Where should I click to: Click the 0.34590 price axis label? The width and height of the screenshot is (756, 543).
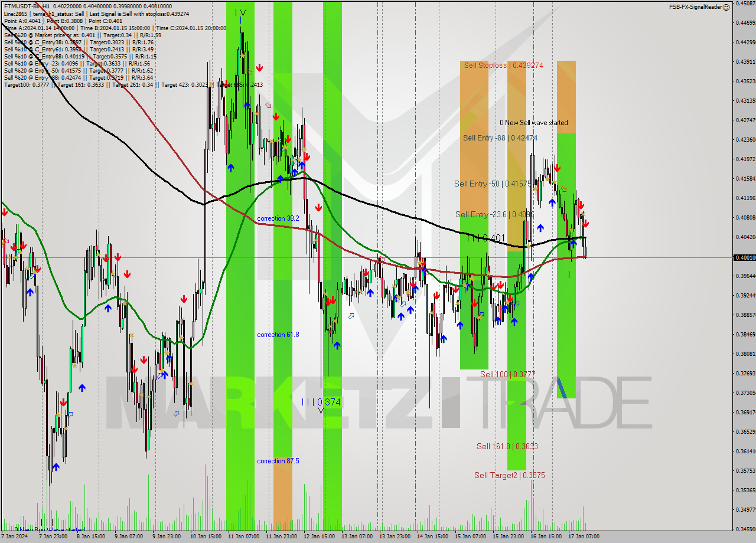[x=745, y=529]
